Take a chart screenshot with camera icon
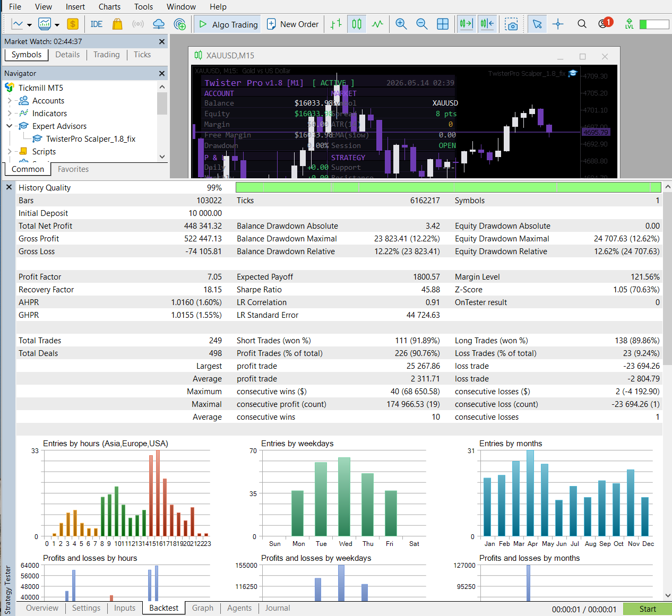Viewport: 672px width, 616px height. tap(511, 24)
